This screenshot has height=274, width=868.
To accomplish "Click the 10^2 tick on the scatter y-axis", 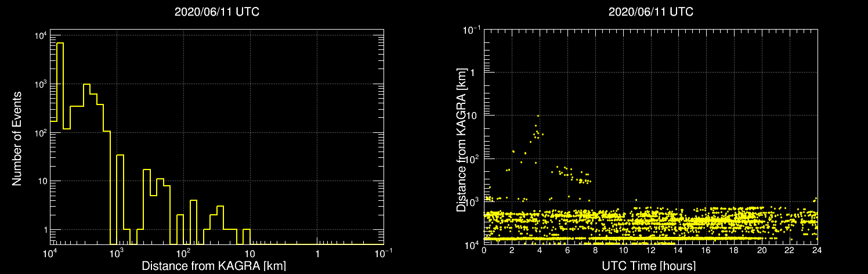I will 473,158.
